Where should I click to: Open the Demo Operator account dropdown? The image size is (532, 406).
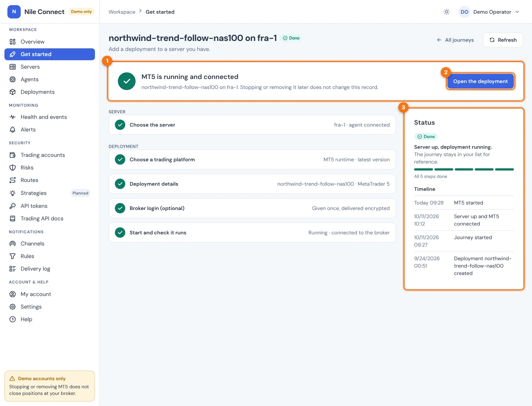click(489, 12)
